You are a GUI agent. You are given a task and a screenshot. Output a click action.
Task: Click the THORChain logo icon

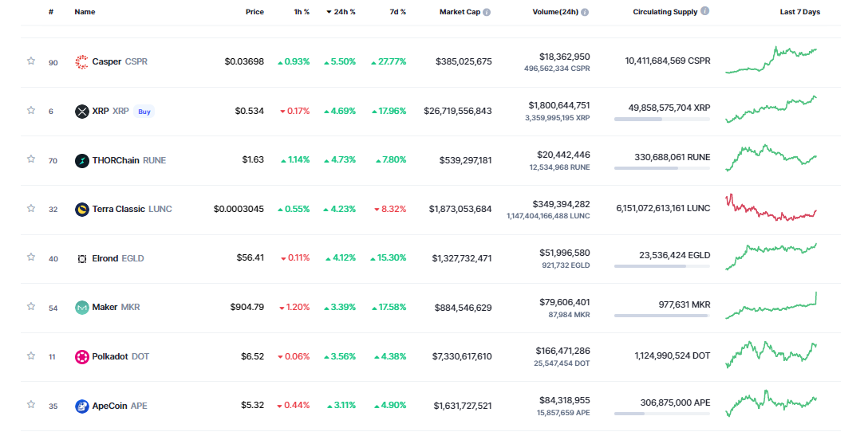(81, 161)
